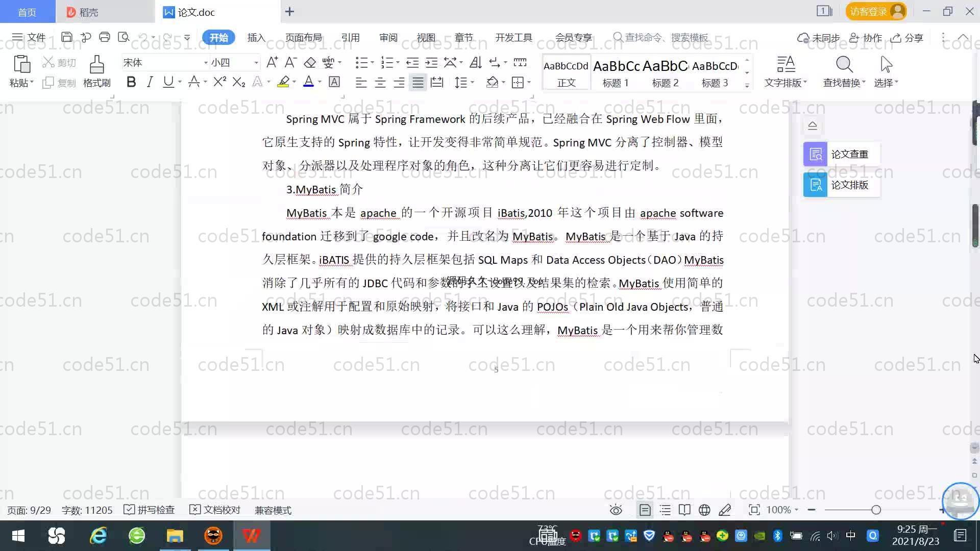Screen dimensions: 980x551
Task: Toggle bold formatting
Action: click(x=131, y=82)
